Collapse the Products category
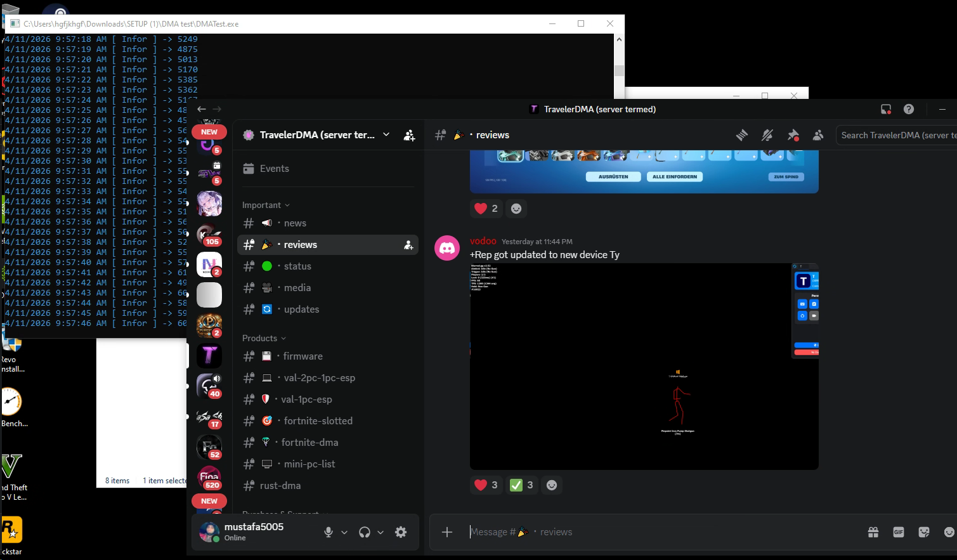 [264, 338]
